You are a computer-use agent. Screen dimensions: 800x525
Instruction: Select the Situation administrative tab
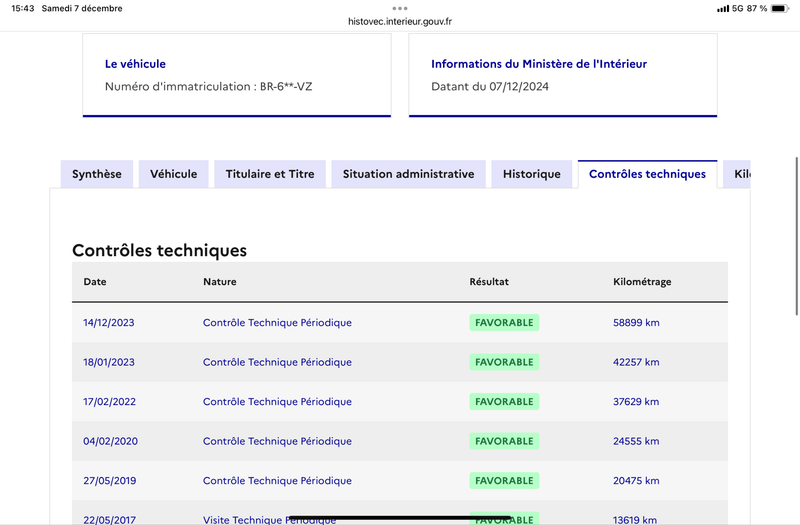(408, 174)
